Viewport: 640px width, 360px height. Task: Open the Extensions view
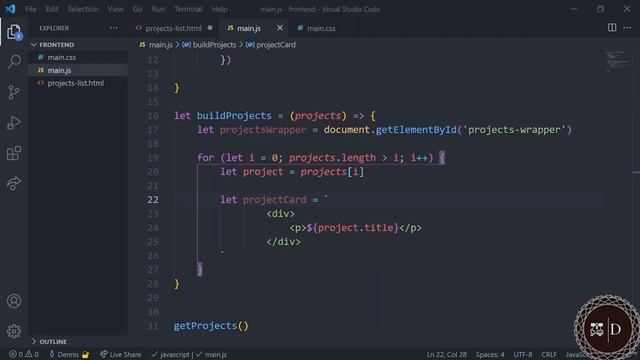14,153
